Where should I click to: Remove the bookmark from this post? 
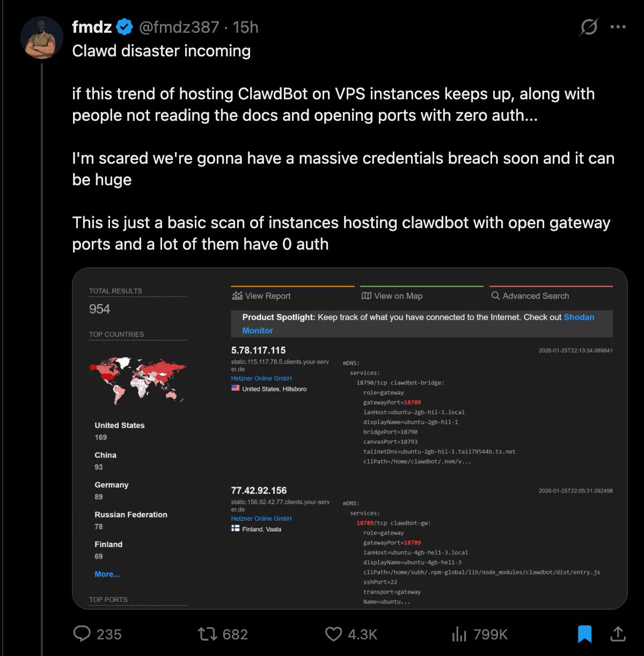coord(585,634)
